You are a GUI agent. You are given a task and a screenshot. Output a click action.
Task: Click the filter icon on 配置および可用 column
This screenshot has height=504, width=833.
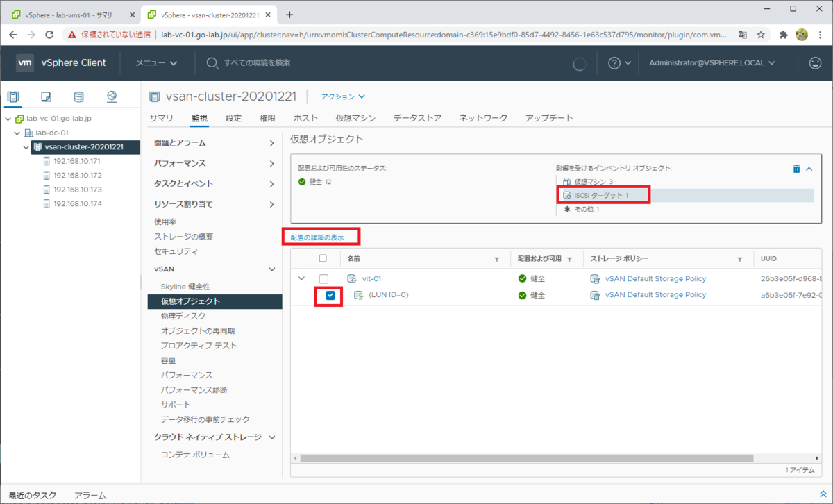569,259
